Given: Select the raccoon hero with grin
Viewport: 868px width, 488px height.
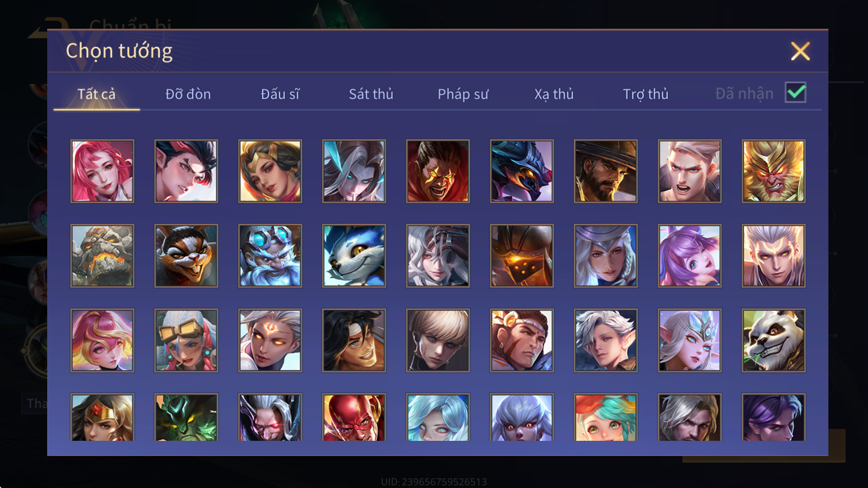Looking at the screenshot, I should pyautogui.click(x=186, y=256).
